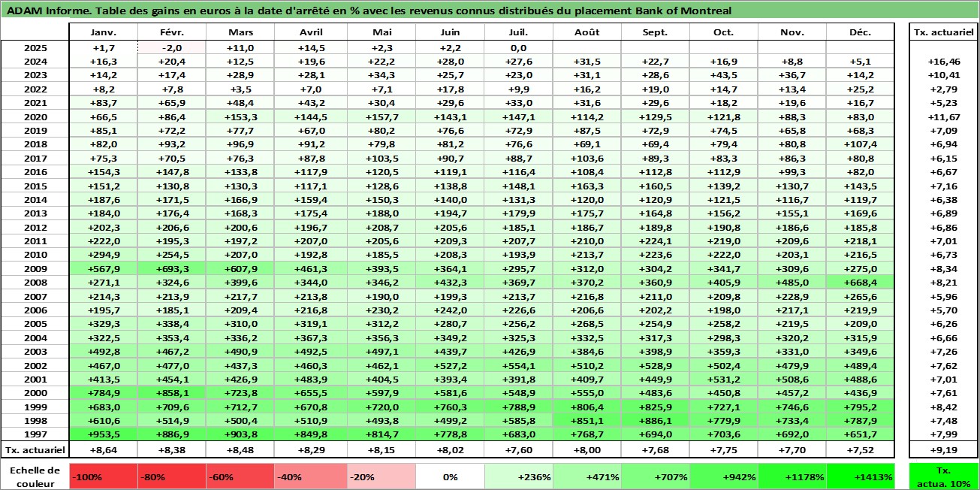The height and width of the screenshot is (490, 980).
Task: Click the 'Mai' column header
Action: point(380,32)
